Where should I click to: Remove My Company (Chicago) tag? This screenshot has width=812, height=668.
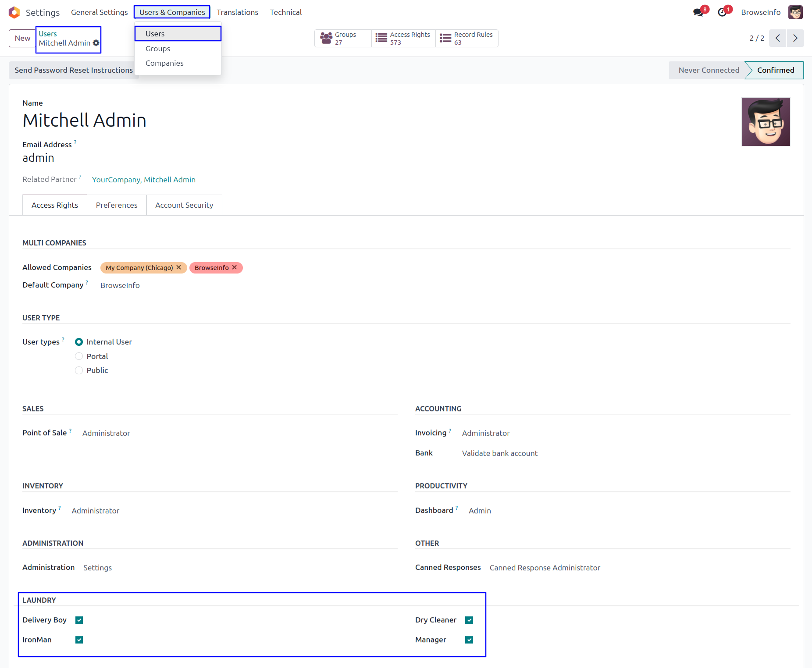[179, 267]
